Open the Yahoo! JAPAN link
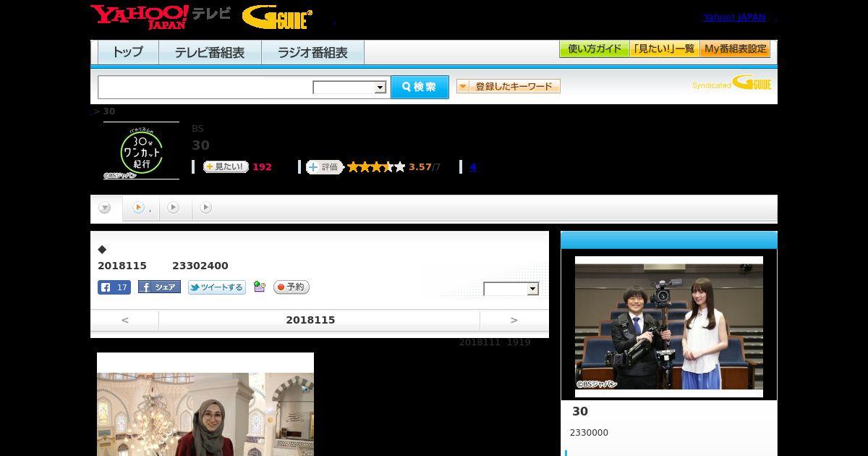Viewport: 868px width, 456px height. coord(734,17)
